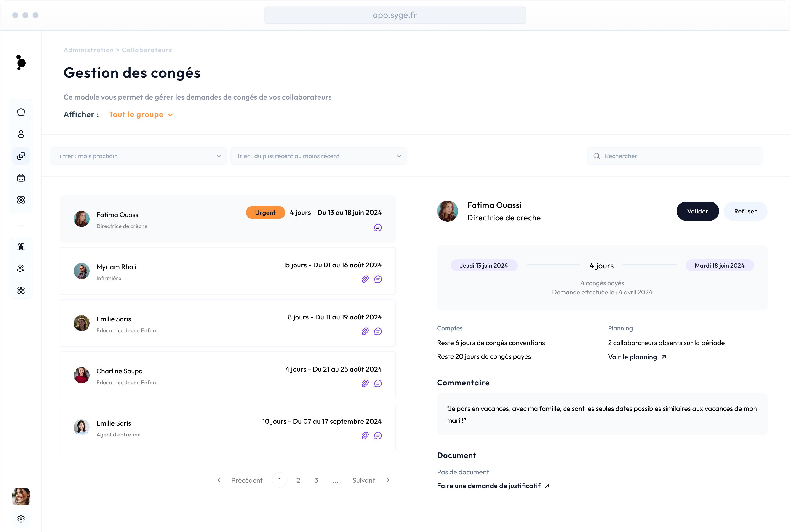Open the home icon in sidebar

point(21,112)
